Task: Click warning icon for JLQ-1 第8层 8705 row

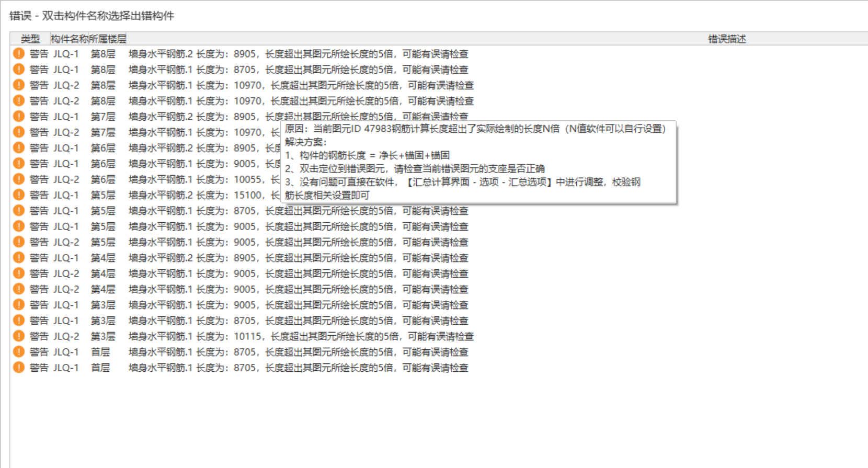Action: tap(19, 70)
